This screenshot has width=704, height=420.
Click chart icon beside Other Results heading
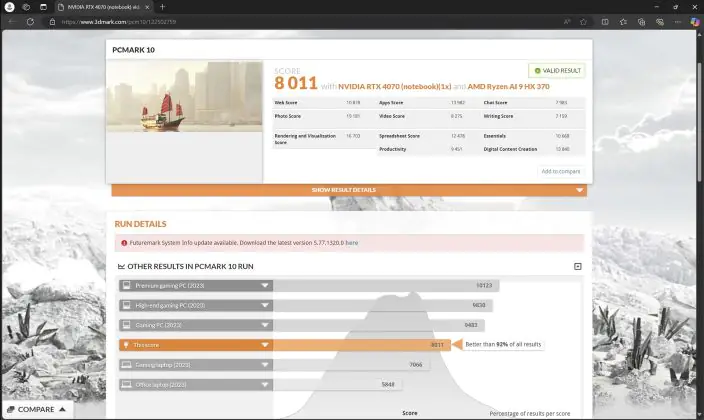(x=121, y=266)
